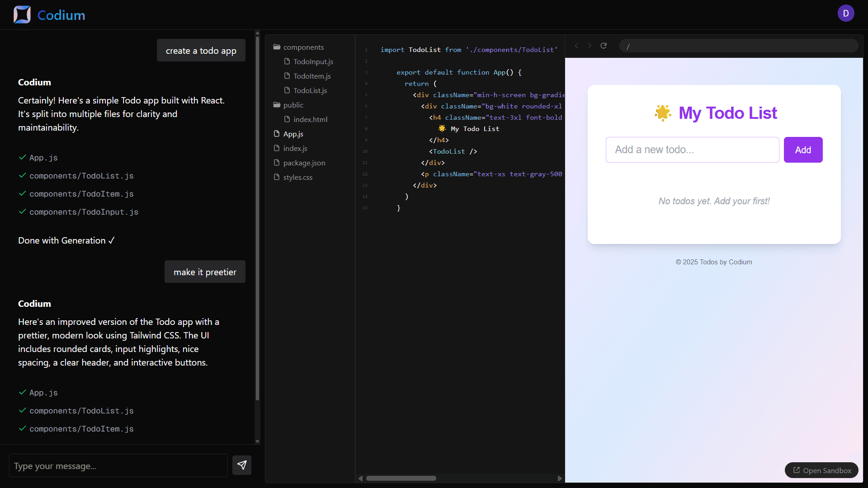Image resolution: width=868 pixels, height=488 pixels.
Task: Click the external-link icon on Open Sandbox
Action: [796, 470]
